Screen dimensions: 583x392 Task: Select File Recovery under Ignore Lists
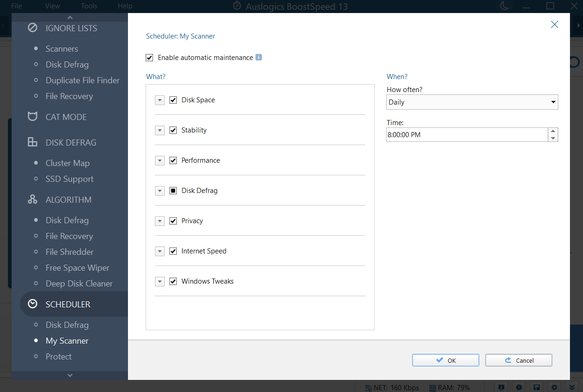click(69, 96)
